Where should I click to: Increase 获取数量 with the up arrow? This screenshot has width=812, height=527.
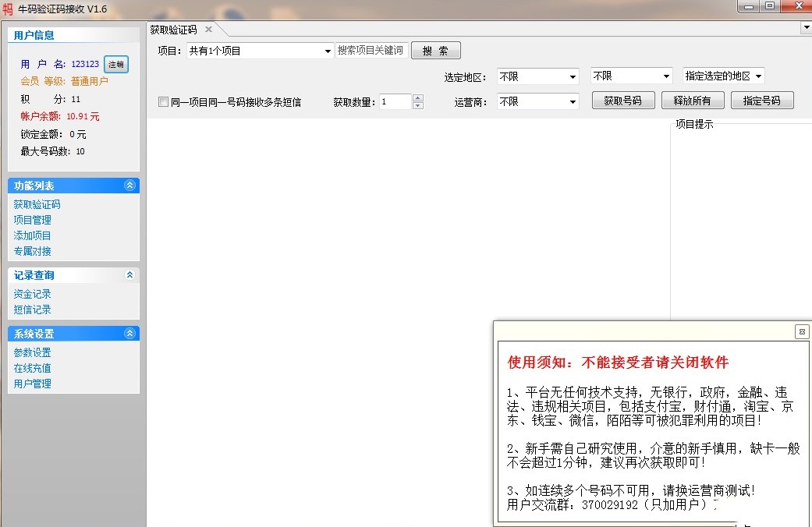(418, 98)
